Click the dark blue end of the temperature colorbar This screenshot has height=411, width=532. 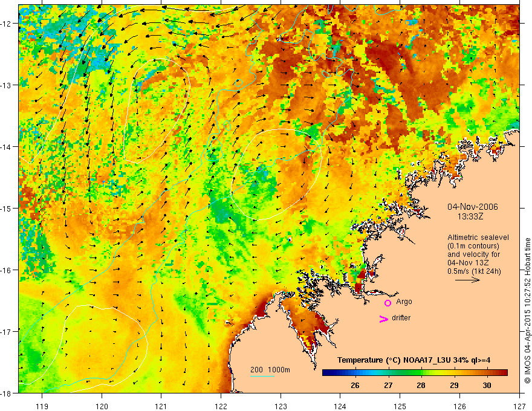click(326, 373)
